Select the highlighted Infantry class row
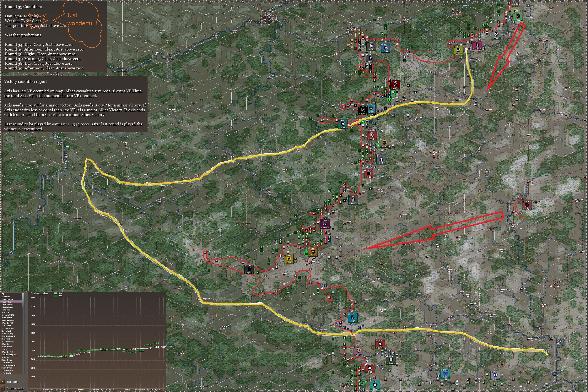The image size is (588, 392). 11,302
